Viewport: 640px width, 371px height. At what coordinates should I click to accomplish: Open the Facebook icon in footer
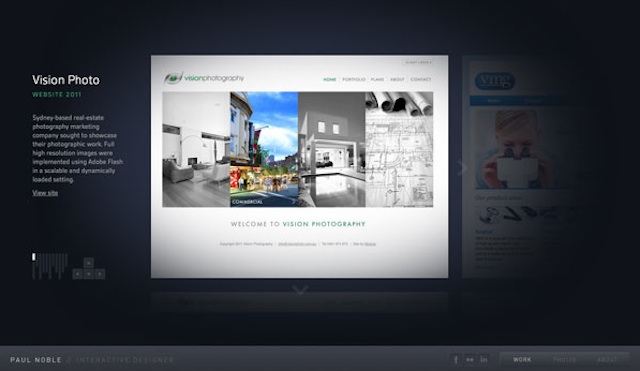[x=456, y=360]
